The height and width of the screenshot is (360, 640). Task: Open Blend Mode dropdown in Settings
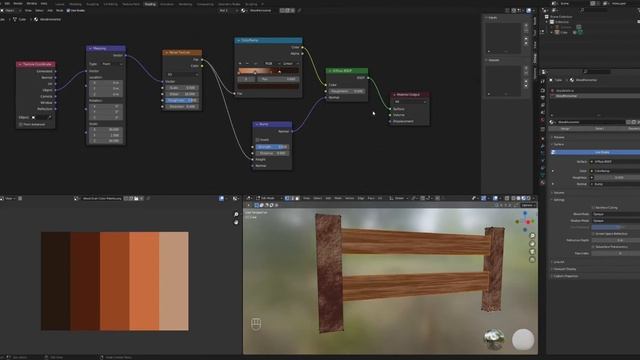(616, 214)
